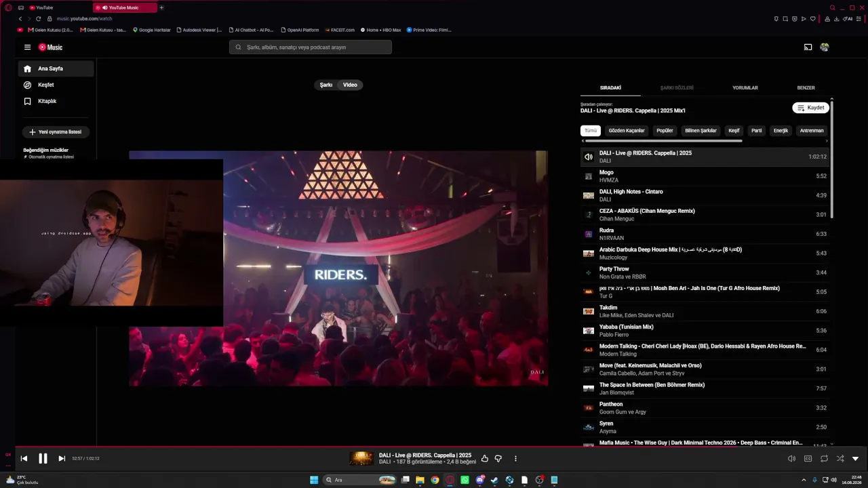This screenshot has width=868, height=488.
Task: Click the taskbar search box
Action: (361, 480)
